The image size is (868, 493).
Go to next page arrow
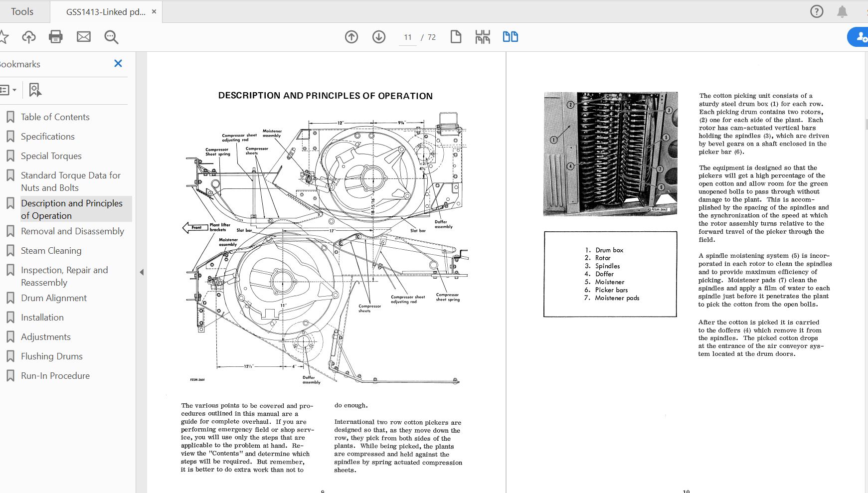(379, 37)
